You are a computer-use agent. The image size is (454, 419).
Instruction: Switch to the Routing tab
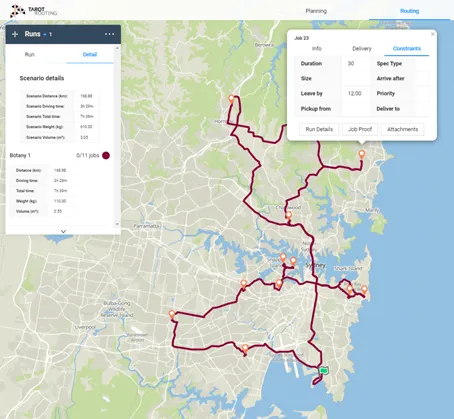pyautogui.click(x=409, y=11)
